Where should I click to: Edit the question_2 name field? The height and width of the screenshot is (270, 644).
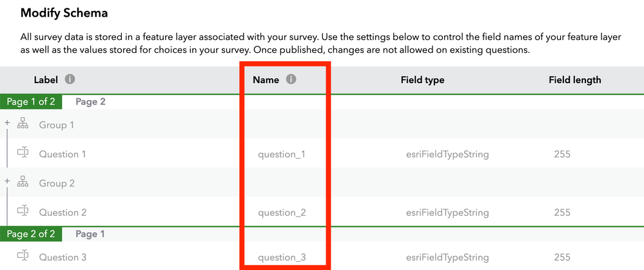point(281,213)
